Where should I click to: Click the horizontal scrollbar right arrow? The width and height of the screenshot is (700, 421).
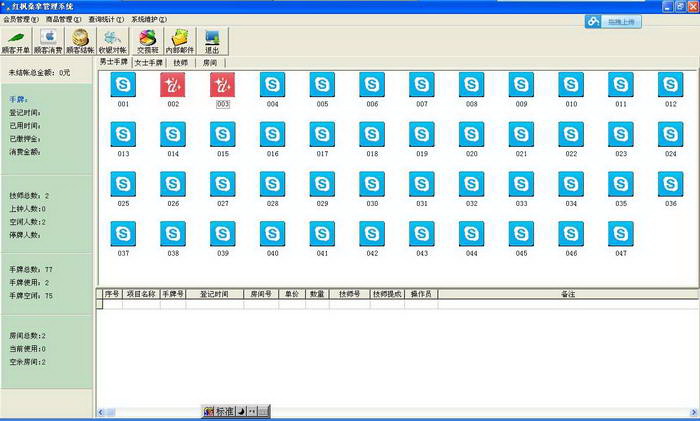tap(694, 413)
